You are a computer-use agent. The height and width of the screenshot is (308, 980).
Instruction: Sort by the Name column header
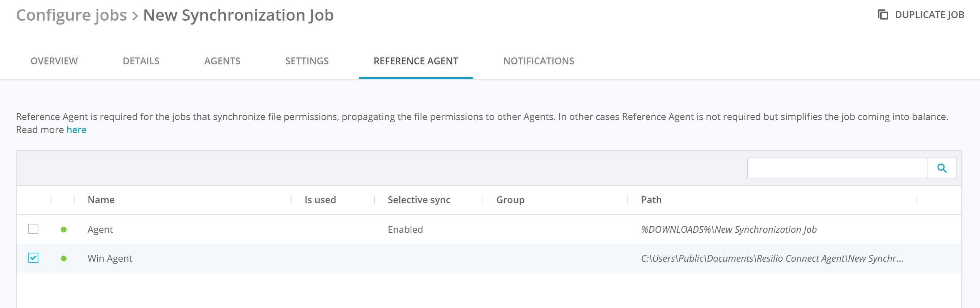tap(101, 200)
